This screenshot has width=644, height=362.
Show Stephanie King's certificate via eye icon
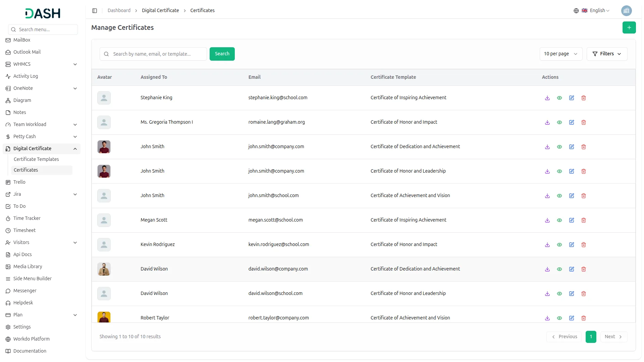[x=559, y=98]
